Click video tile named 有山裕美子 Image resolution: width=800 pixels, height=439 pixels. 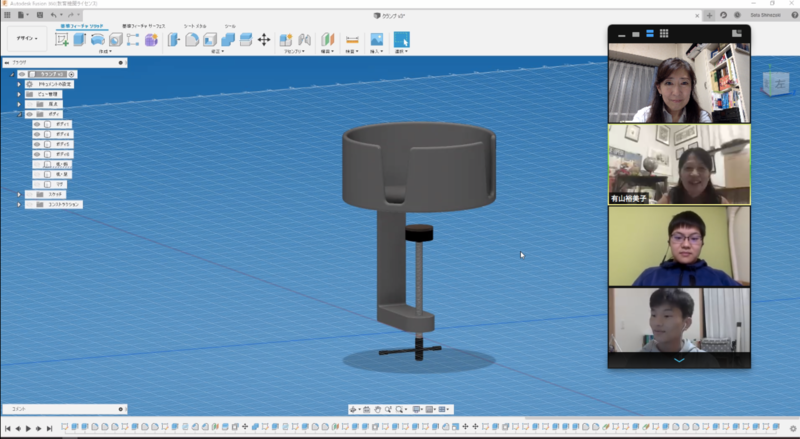[x=679, y=164]
